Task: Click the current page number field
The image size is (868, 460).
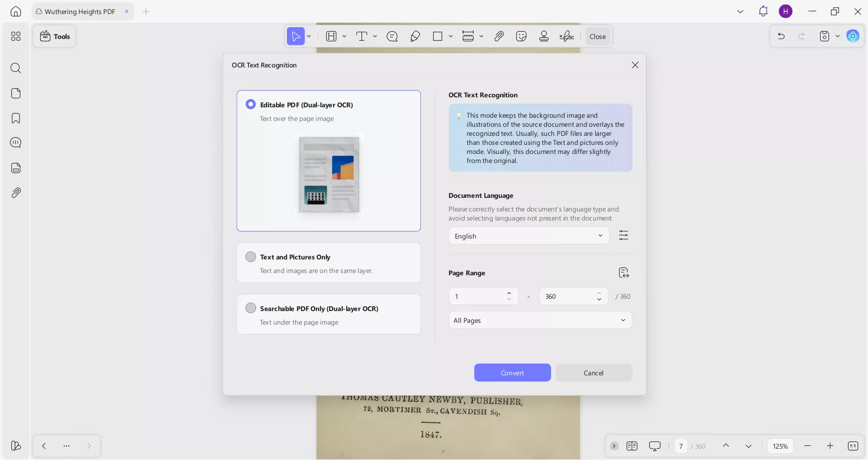Action: point(681,446)
